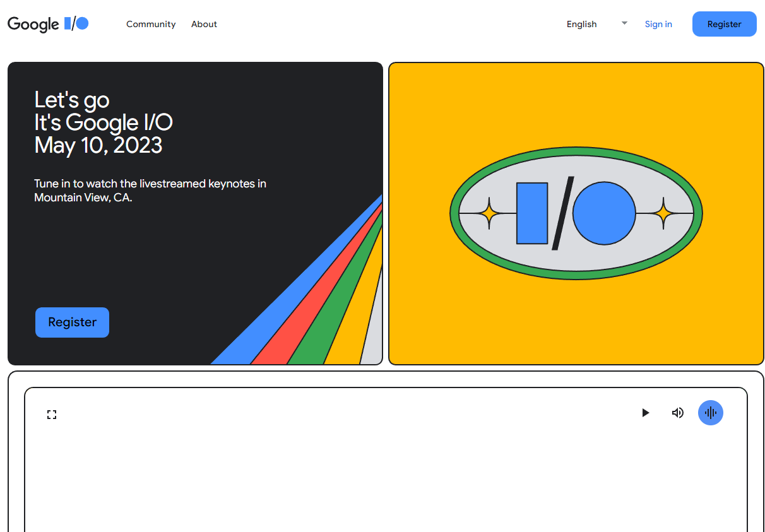
Task: Expand the English language dropdown
Action: (x=596, y=24)
